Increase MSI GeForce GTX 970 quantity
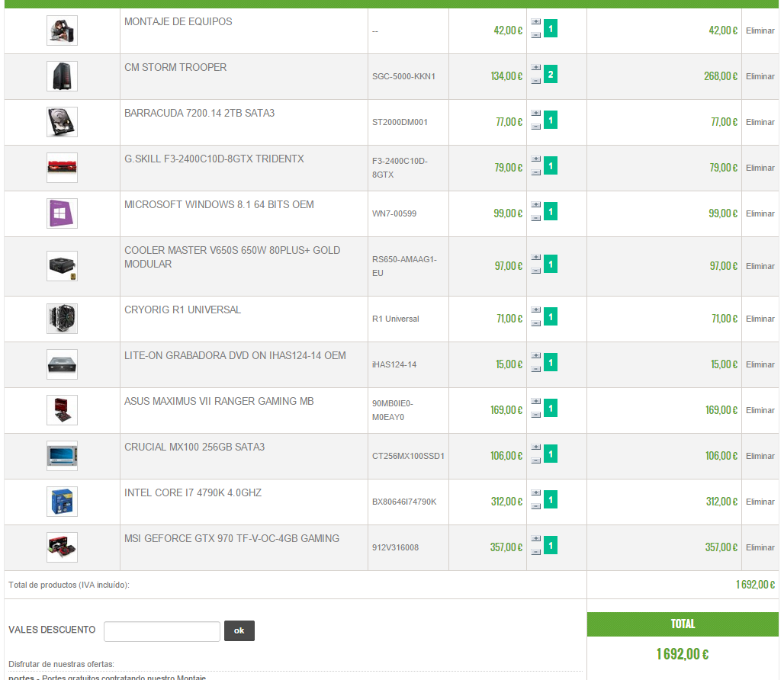784x680 pixels. point(535,539)
